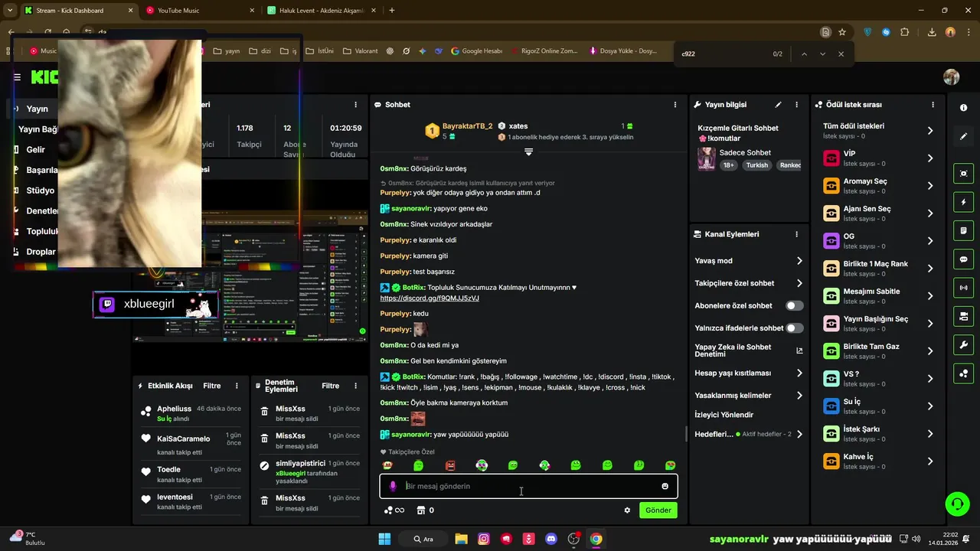
Task: Click the Bir mesaj gönderin input field
Action: point(528,486)
